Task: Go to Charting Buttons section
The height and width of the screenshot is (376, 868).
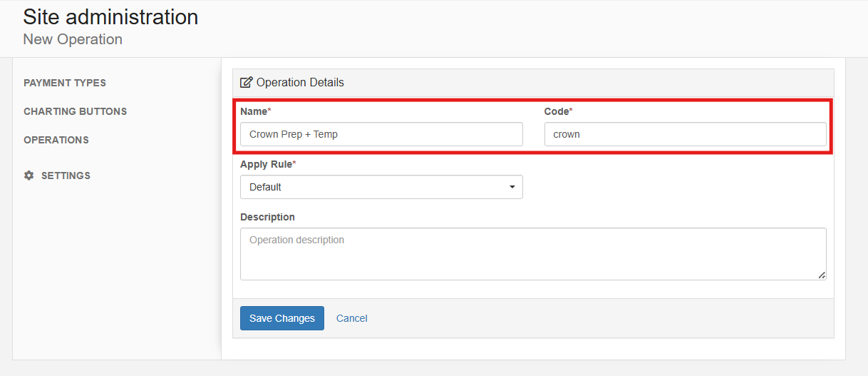Action: click(75, 111)
